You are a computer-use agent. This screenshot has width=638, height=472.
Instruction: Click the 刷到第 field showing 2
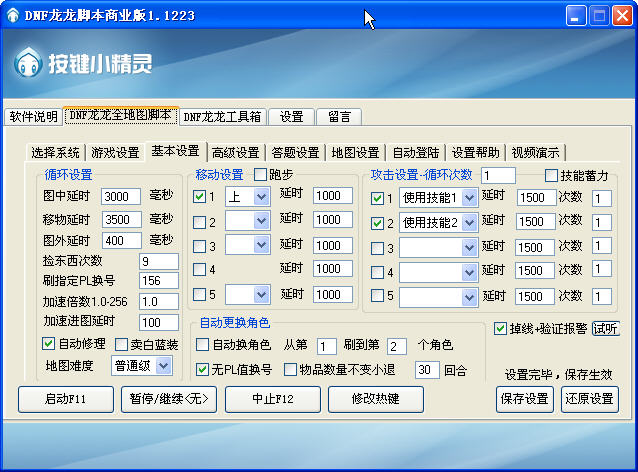point(397,346)
